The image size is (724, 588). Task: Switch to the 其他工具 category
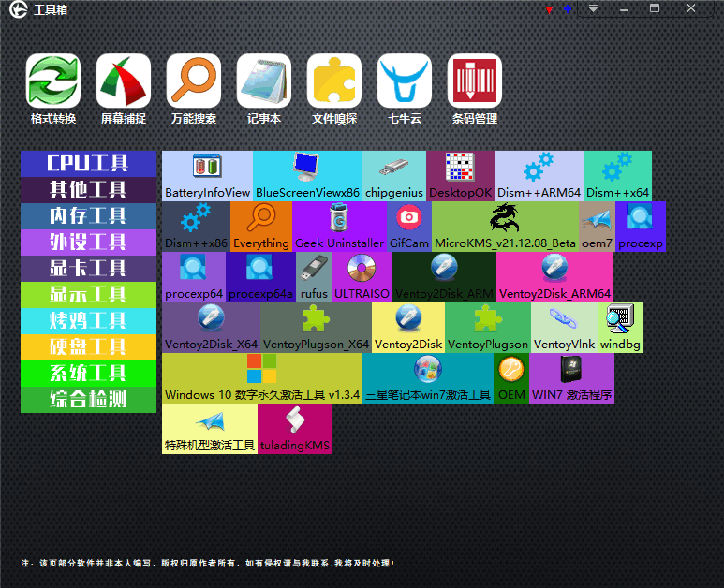[x=89, y=190]
